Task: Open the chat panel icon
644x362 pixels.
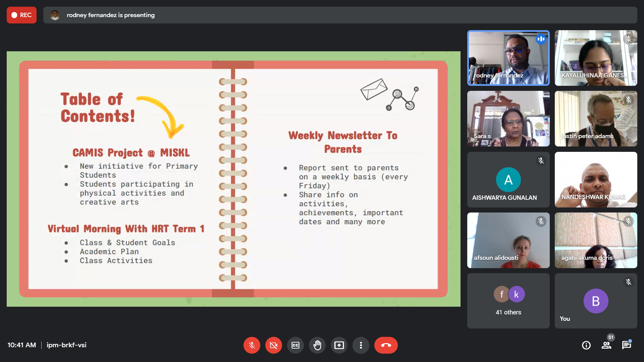Action: pos(626,345)
